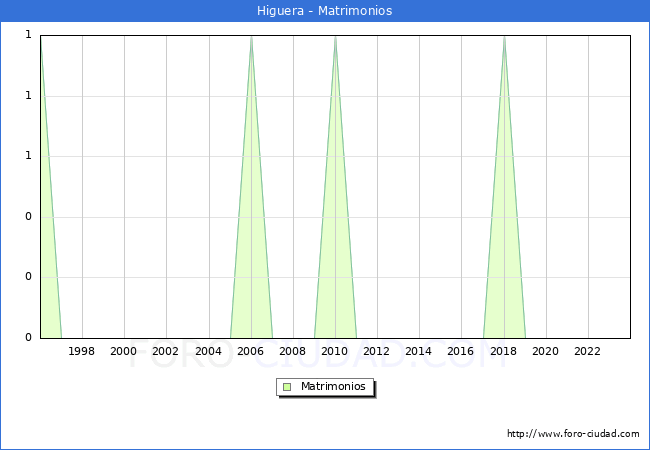Select the 2018 peak tip in chart
The width and height of the screenshot is (650, 450).
pyautogui.click(x=504, y=37)
